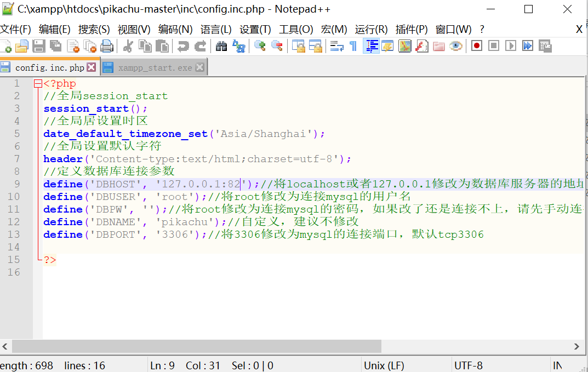The image size is (588, 372).
Task: Toggle Show All Characters pilcrow icon
Action: pyautogui.click(x=353, y=46)
